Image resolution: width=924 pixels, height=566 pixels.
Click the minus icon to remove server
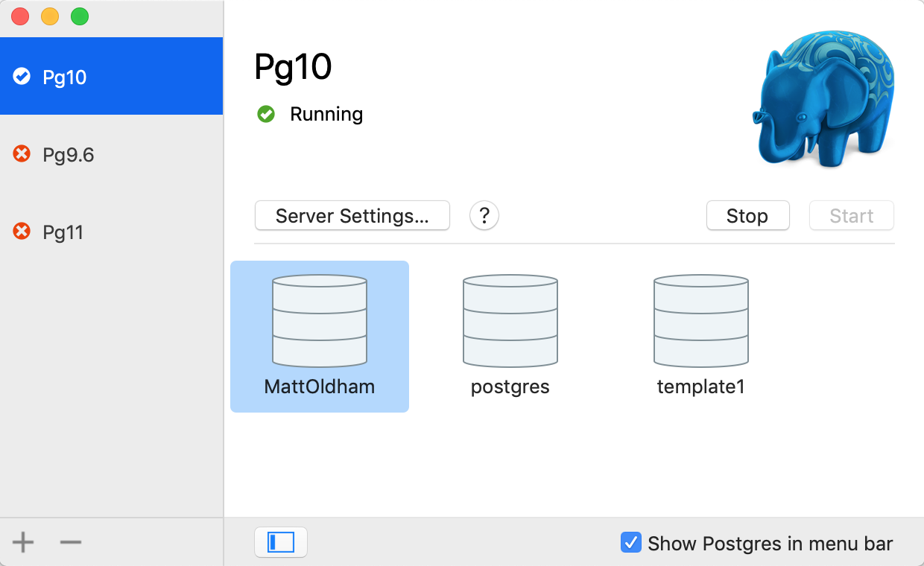tap(71, 542)
